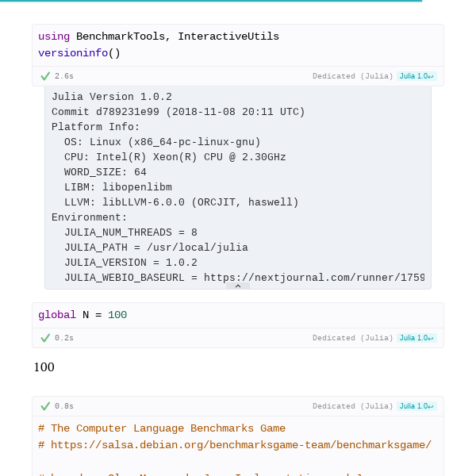The width and height of the screenshot is (476, 476).
Task: Click the 'LLVM: libLLVM-6.0.0' output line
Action: (182, 202)
